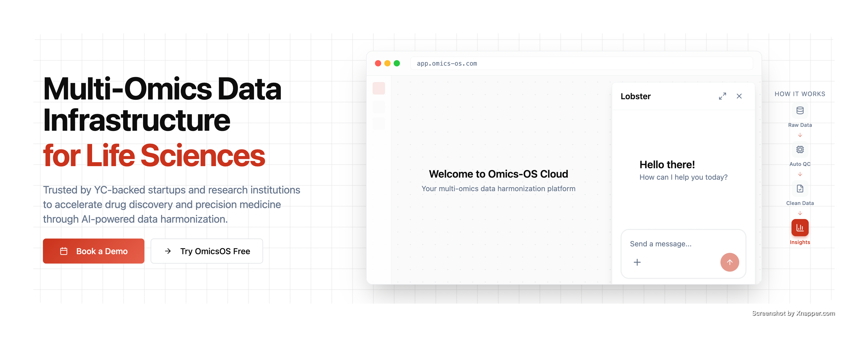Click the Book a Demo button
The width and height of the screenshot is (868, 350).
tap(94, 251)
